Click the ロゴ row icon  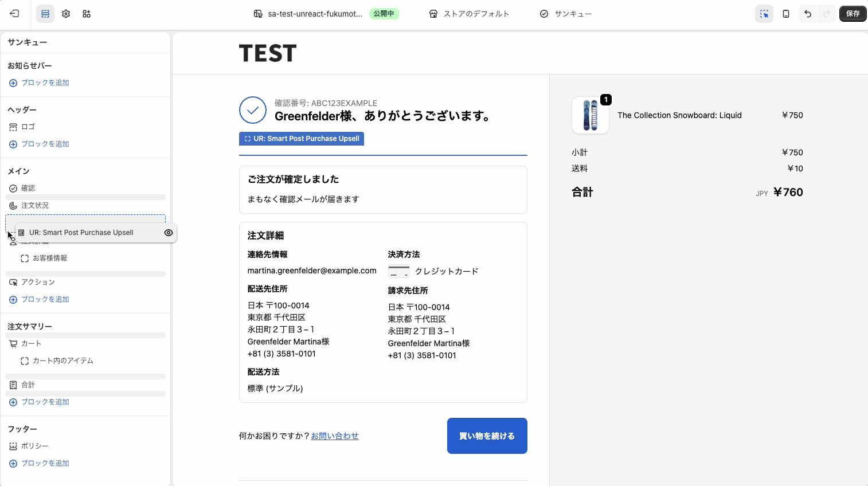13,127
